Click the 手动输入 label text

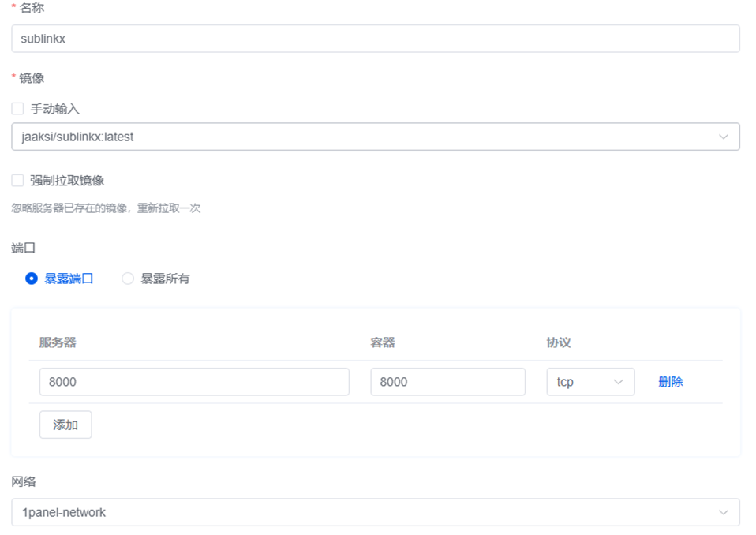[x=55, y=109]
